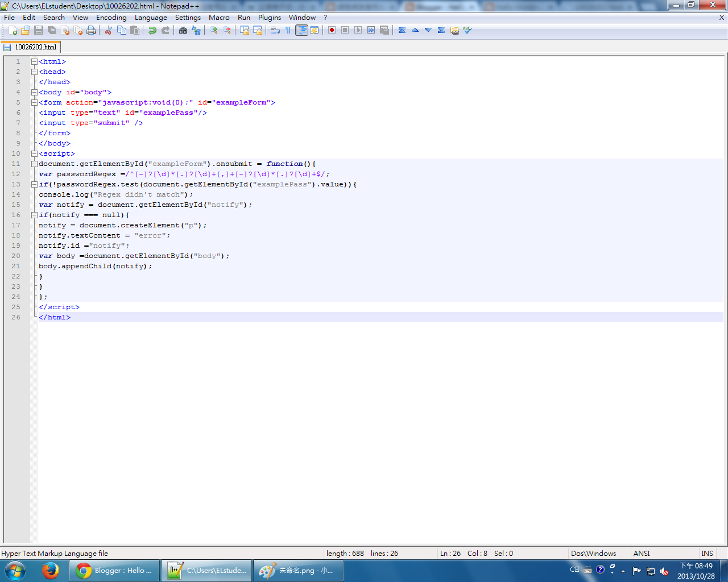Screen dimensions: 728x582
Task: Open the File menu
Action: [x=9, y=17]
